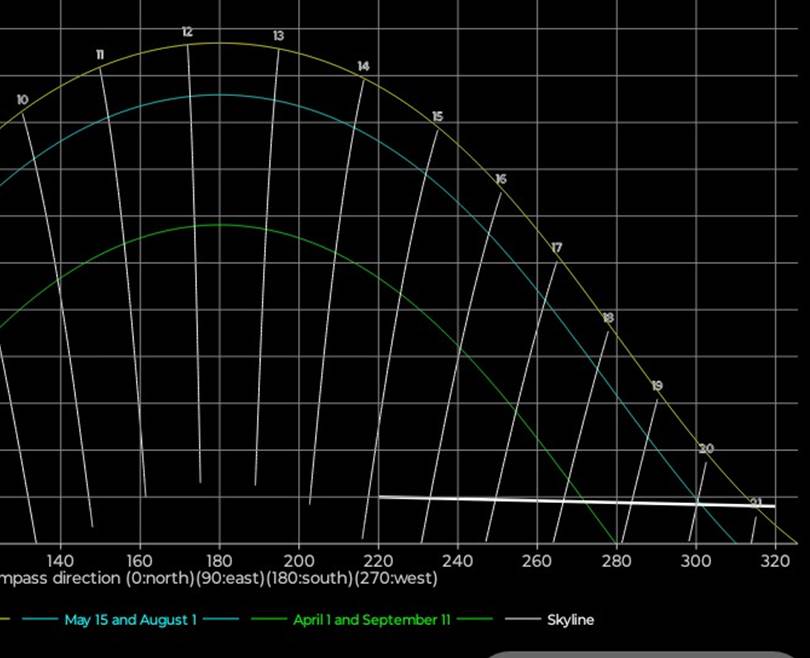Select the hour 10 marker on the sun path
This screenshot has height=658, width=810.
click(x=22, y=100)
